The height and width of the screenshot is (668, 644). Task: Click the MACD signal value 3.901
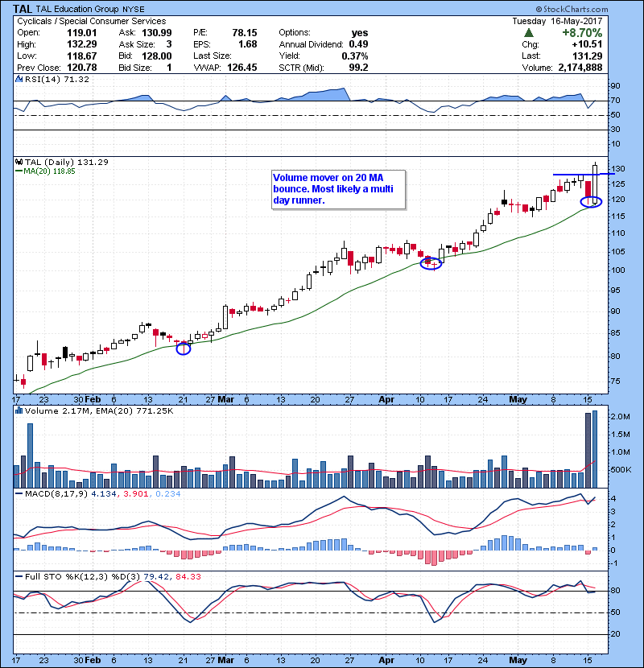click(136, 494)
